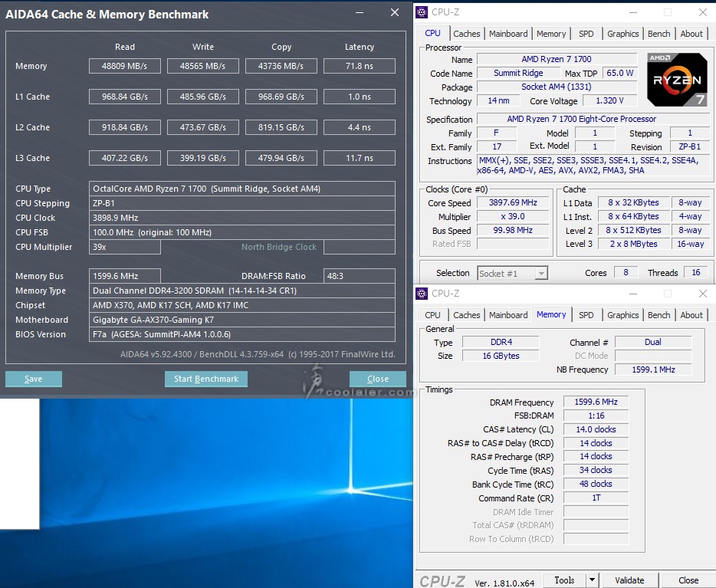The image size is (716, 588).
Task: Open Graphics tab in lower CPU-Z window
Action: point(622,315)
